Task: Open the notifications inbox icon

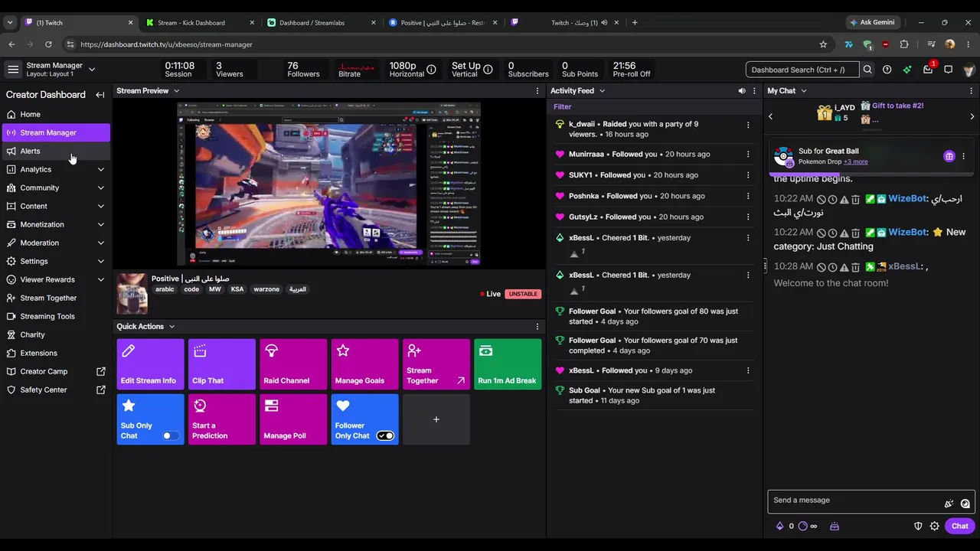Action: (x=928, y=70)
